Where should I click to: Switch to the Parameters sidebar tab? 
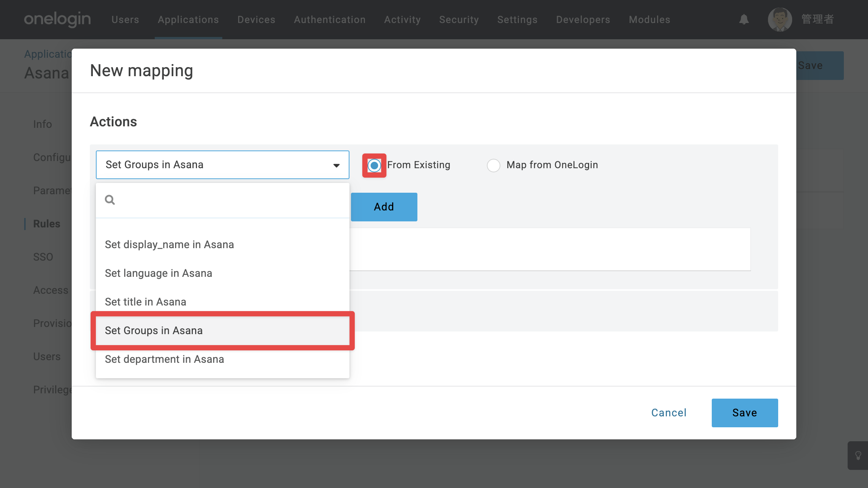52,190
